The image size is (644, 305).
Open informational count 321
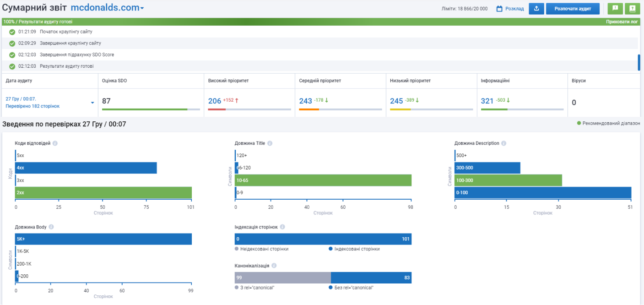(487, 101)
